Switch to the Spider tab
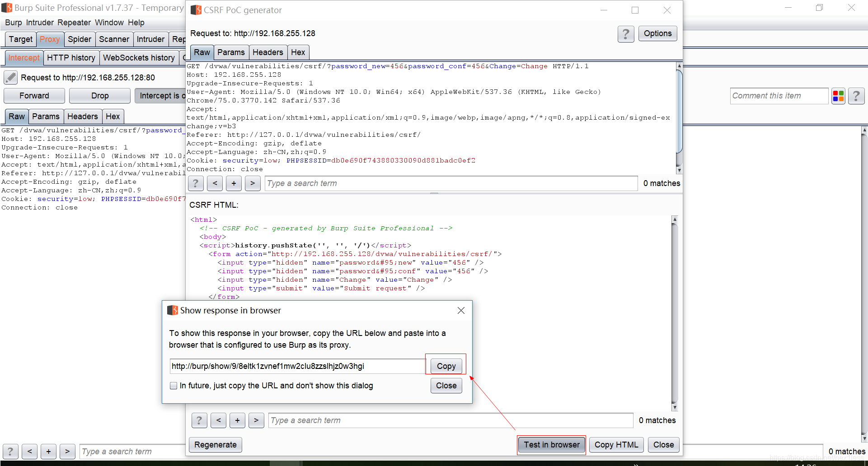This screenshot has width=868, height=466. (x=80, y=39)
